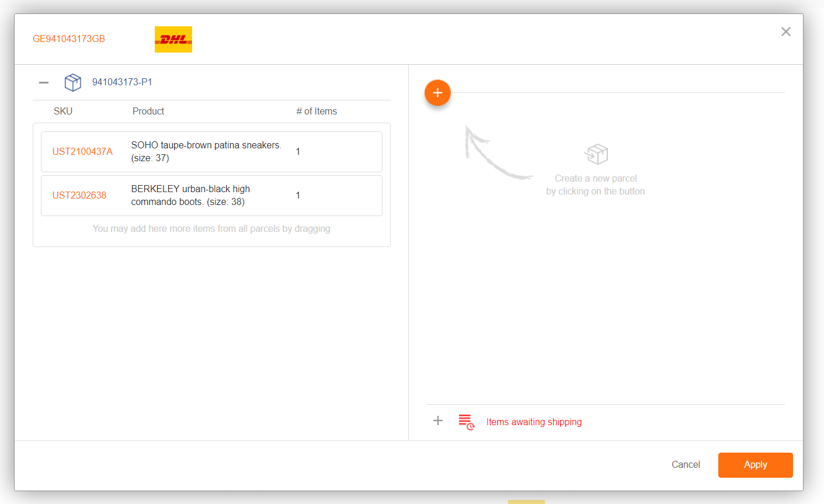Click the DHL carrier logo
The height and width of the screenshot is (504, 824).
click(173, 39)
